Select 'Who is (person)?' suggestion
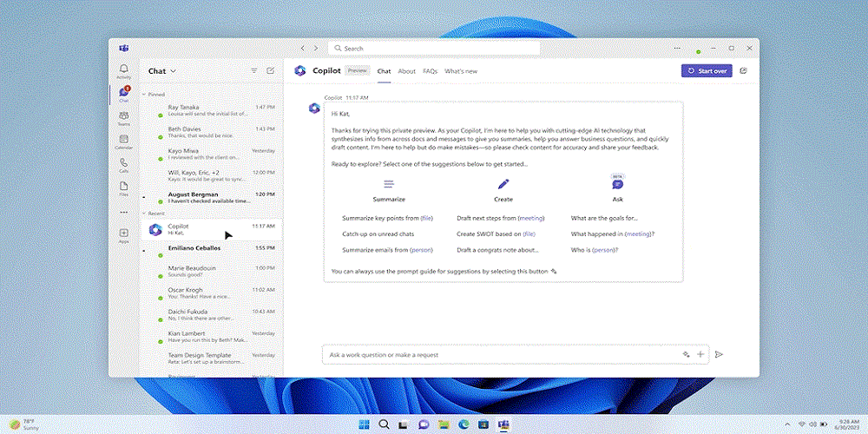 tap(594, 250)
